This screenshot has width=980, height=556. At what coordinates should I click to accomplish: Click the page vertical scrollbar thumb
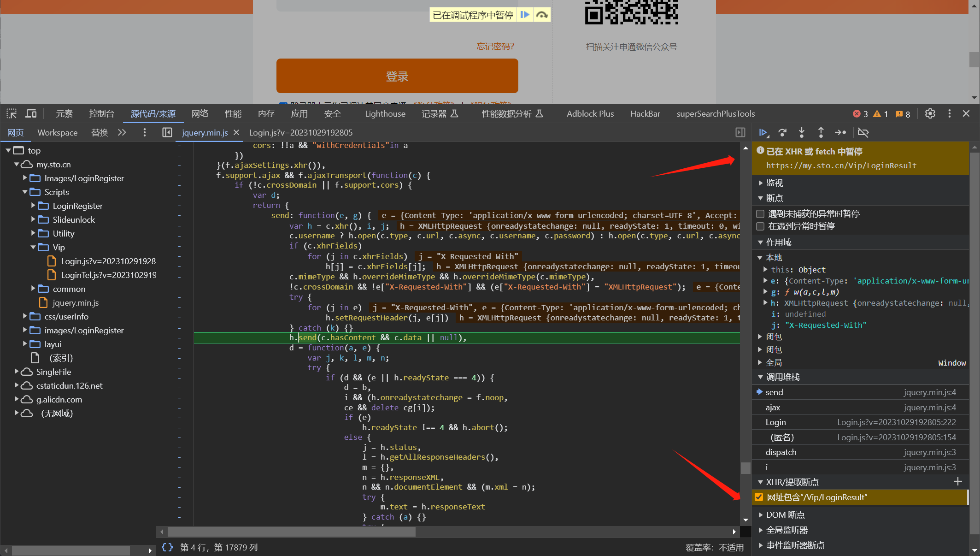click(x=974, y=59)
